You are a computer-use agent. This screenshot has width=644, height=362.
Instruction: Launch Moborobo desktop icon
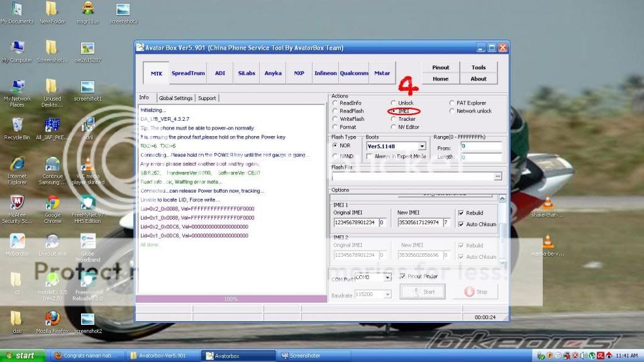pos(17,245)
